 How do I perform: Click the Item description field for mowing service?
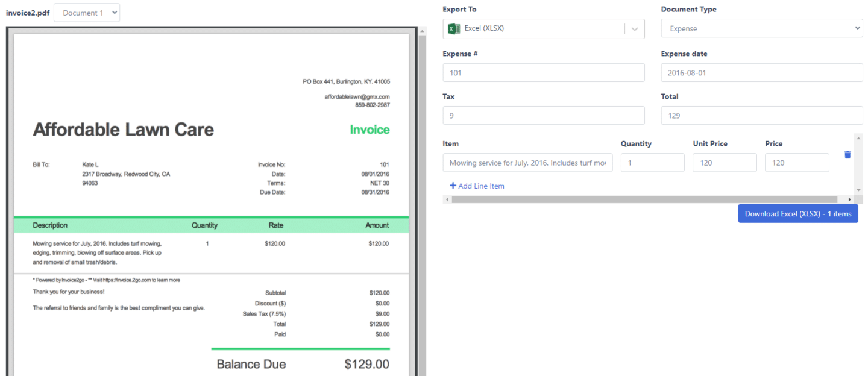pyautogui.click(x=527, y=162)
